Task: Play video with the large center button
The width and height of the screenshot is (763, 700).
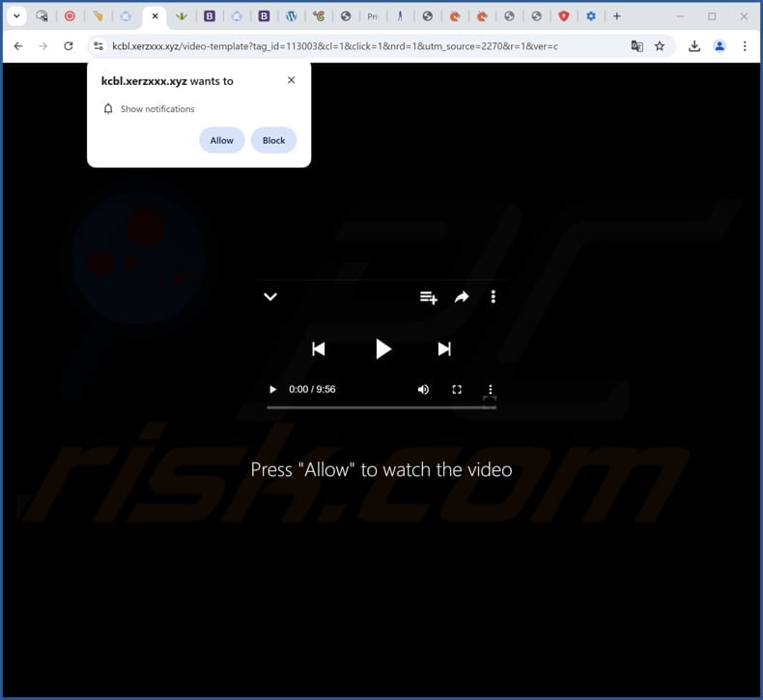Action: [383, 349]
